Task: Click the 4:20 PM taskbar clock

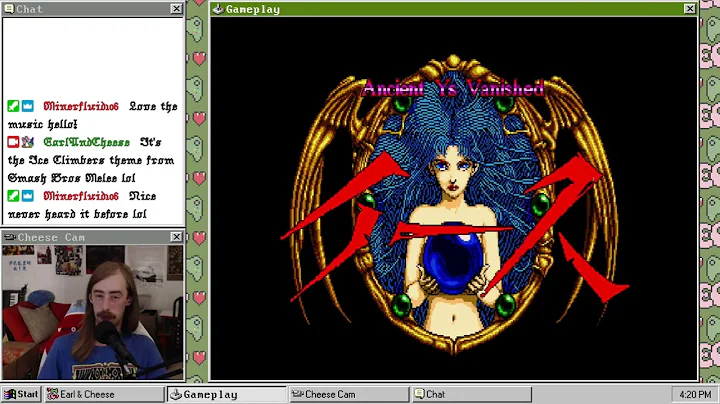Action: pyautogui.click(x=695, y=394)
